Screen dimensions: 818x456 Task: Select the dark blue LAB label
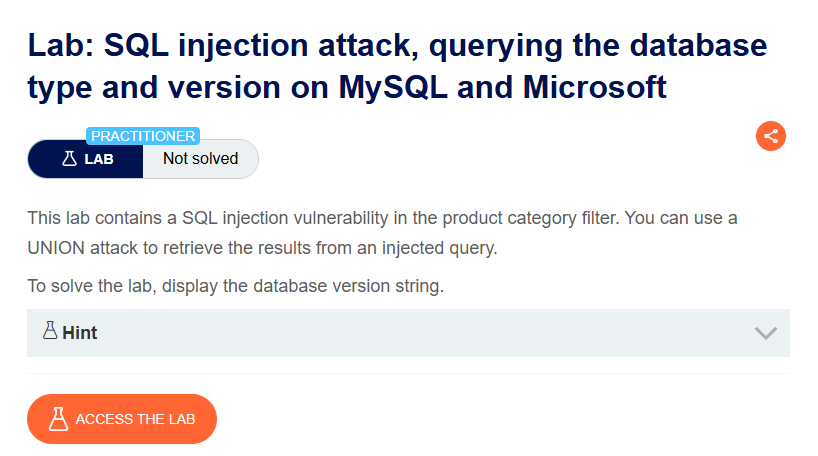pyautogui.click(x=86, y=159)
